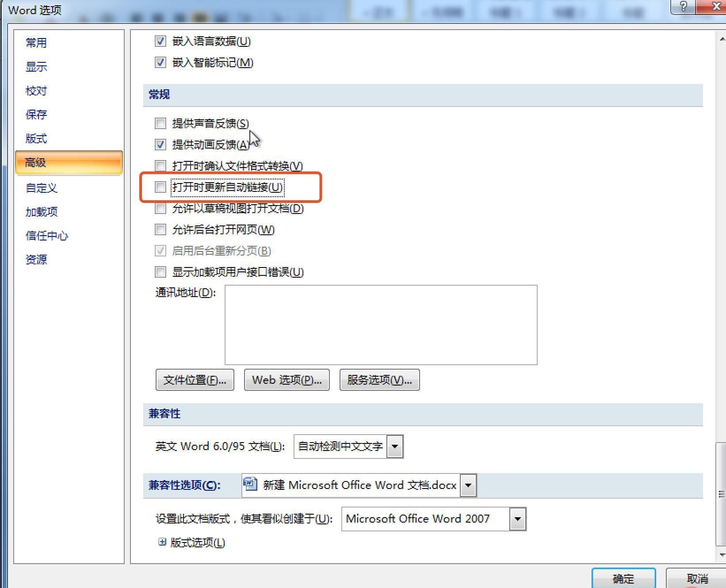Open the 信任中心 category
This screenshot has width=726, height=588.
[47, 236]
